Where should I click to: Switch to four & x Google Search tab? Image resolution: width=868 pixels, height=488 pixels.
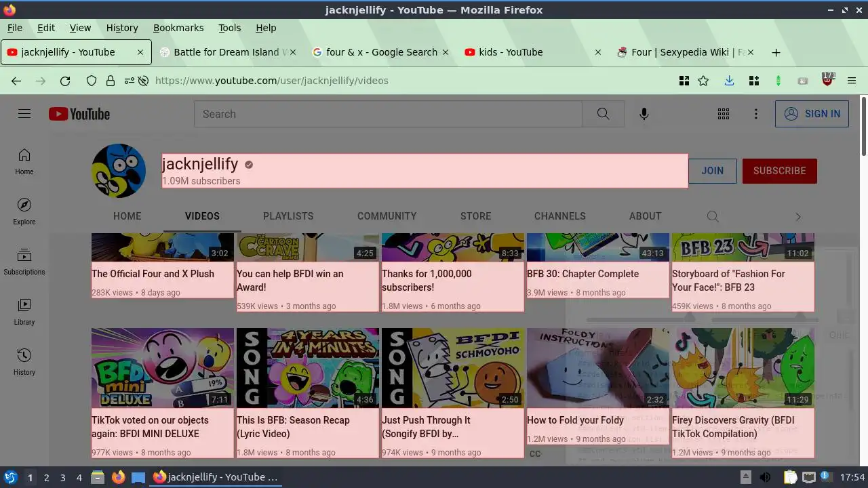pyautogui.click(x=380, y=52)
